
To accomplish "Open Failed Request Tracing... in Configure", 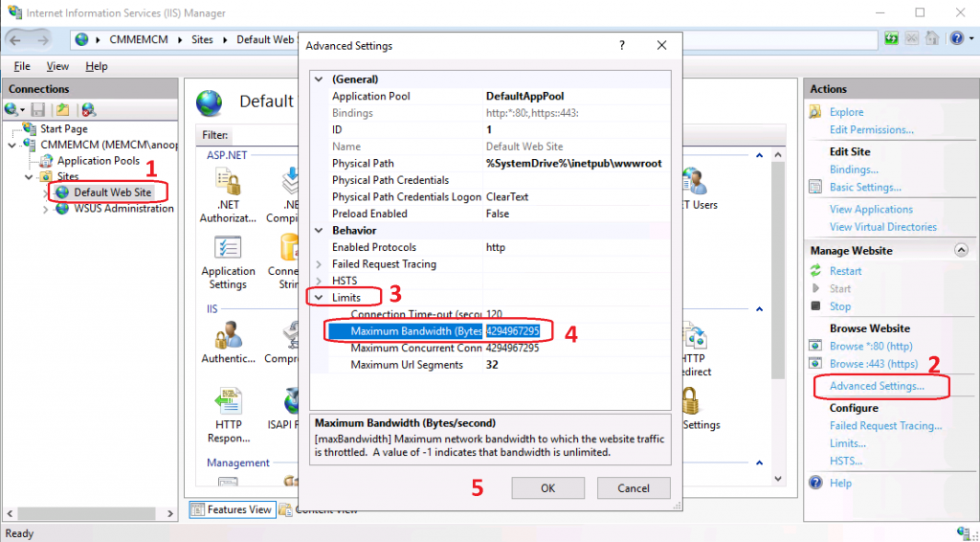I will [885, 426].
